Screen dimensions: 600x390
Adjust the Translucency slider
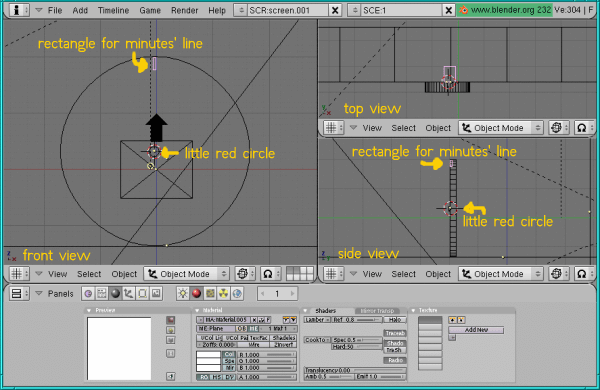coord(355,370)
